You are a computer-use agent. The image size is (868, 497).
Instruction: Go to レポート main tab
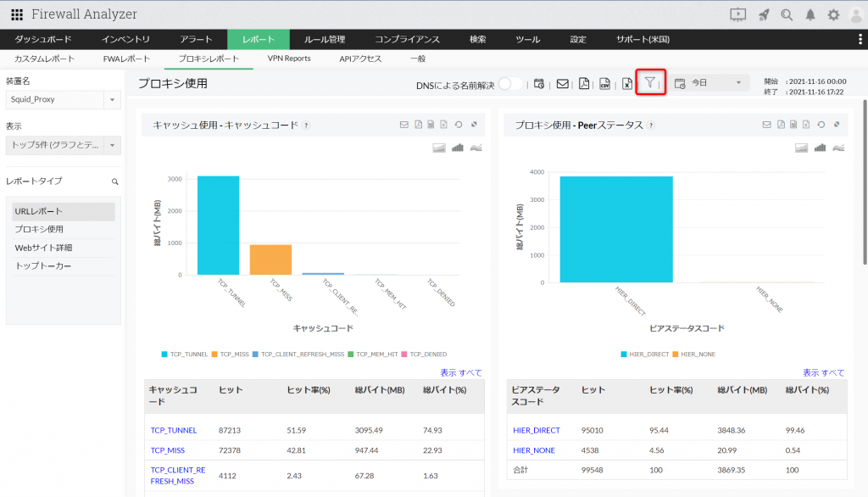coord(259,39)
